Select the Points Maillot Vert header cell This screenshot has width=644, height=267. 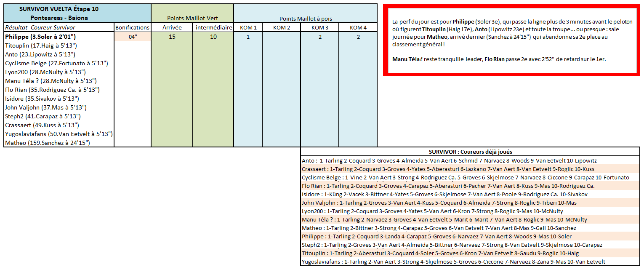(192, 18)
